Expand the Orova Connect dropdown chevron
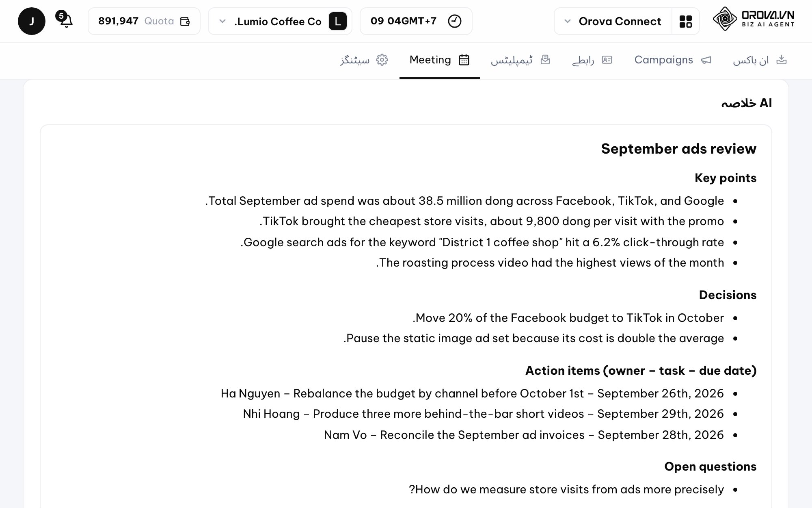This screenshot has width=812, height=508. (568, 21)
